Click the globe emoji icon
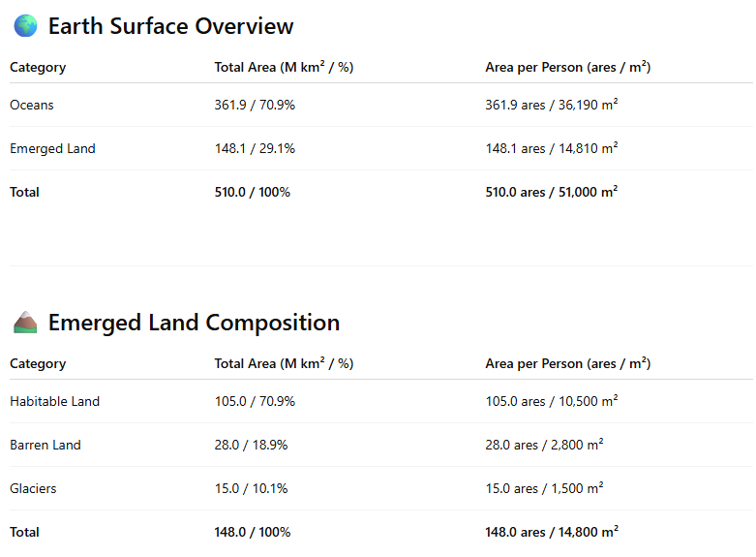The image size is (756, 557). (x=25, y=26)
